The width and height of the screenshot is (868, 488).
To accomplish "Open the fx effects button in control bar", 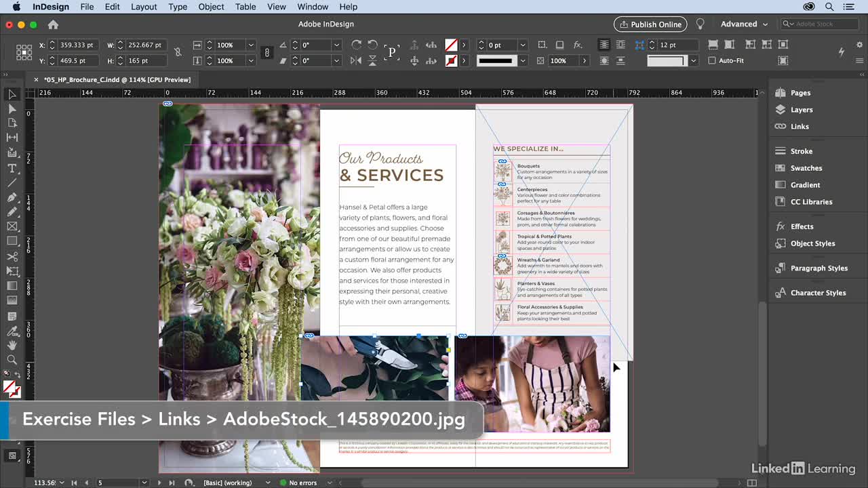I will pyautogui.click(x=578, y=45).
